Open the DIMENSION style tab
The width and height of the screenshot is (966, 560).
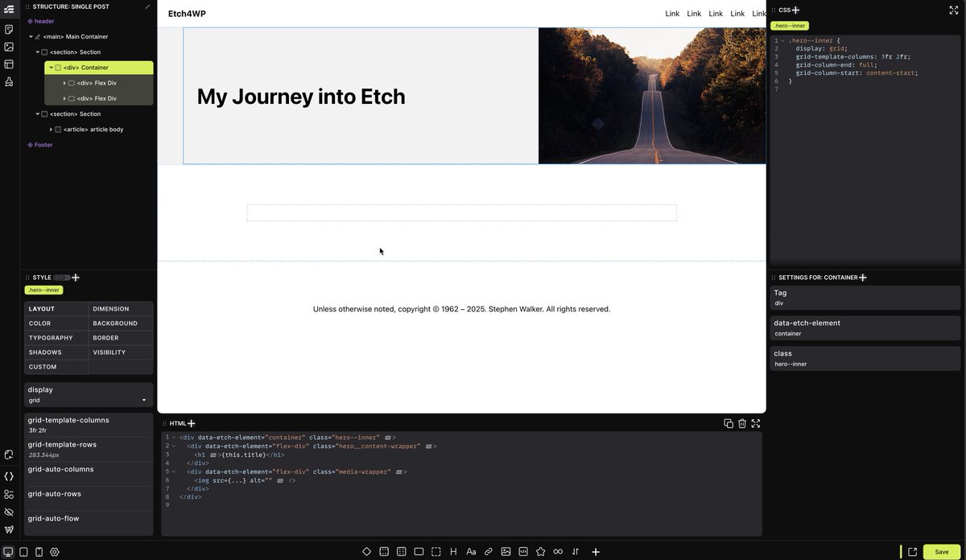(121, 309)
